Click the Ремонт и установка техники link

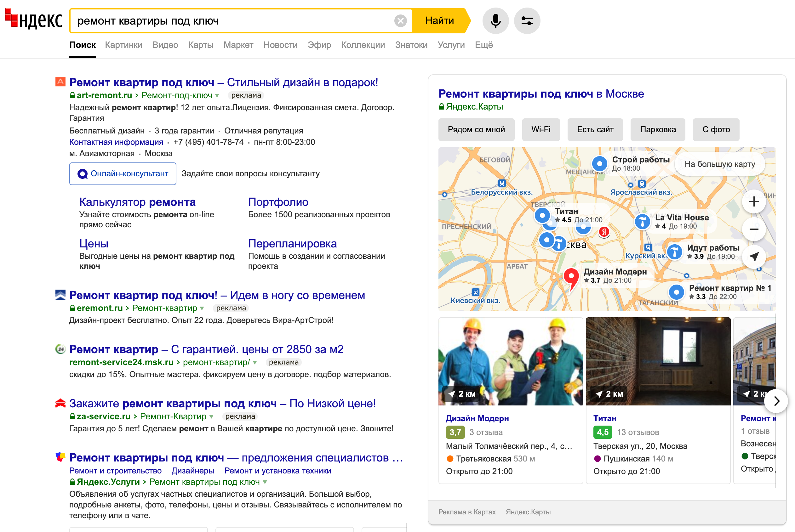(278, 471)
